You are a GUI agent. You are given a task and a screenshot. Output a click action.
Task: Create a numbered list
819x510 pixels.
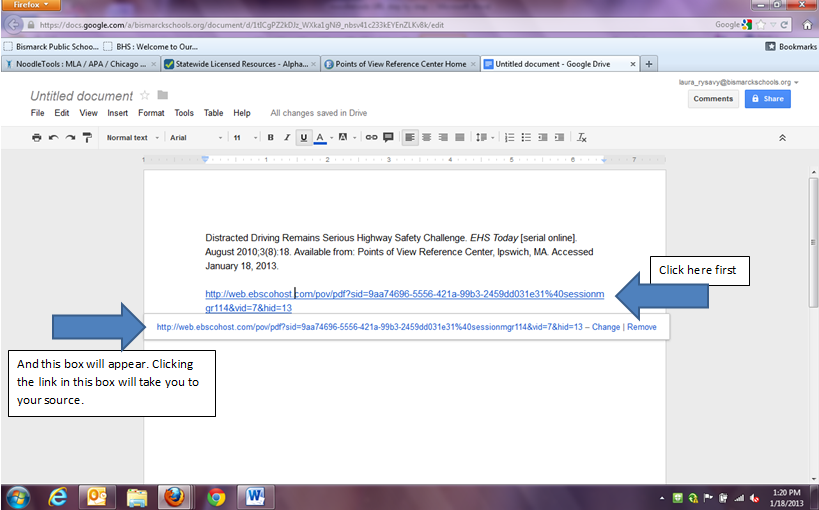point(510,137)
